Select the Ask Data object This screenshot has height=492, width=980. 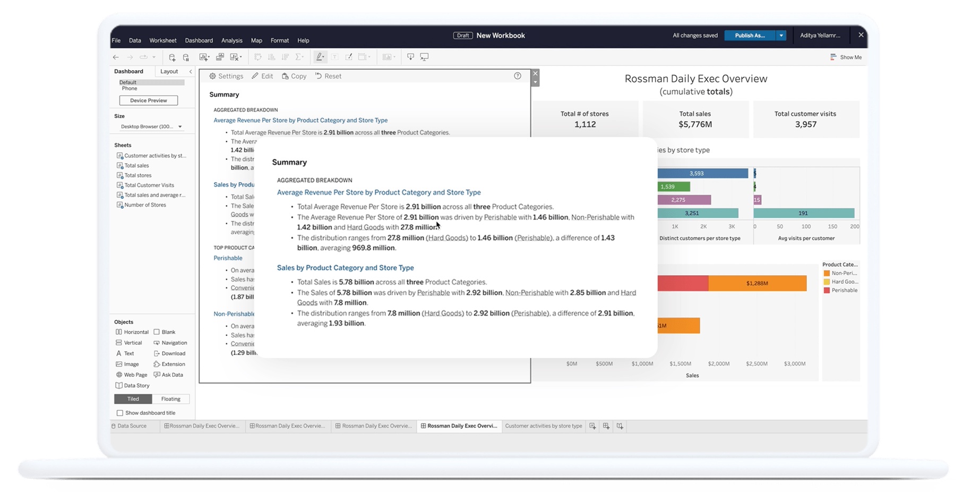point(168,375)
